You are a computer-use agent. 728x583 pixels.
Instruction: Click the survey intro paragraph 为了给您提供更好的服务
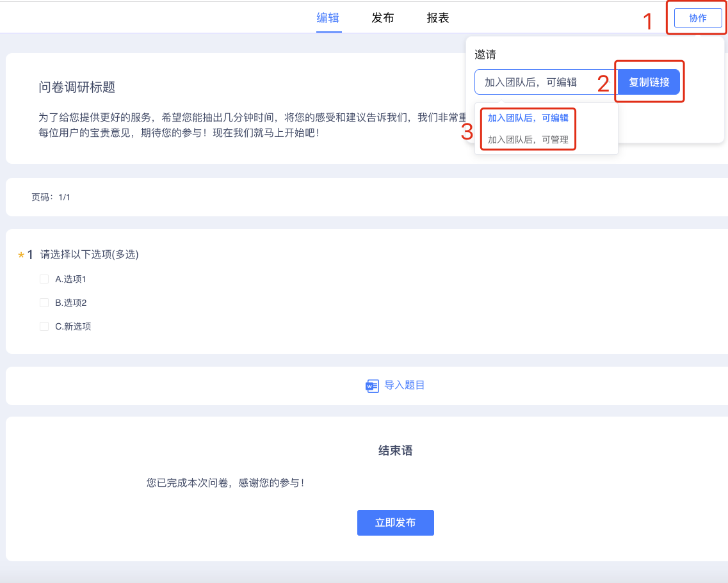coord(252,125)
